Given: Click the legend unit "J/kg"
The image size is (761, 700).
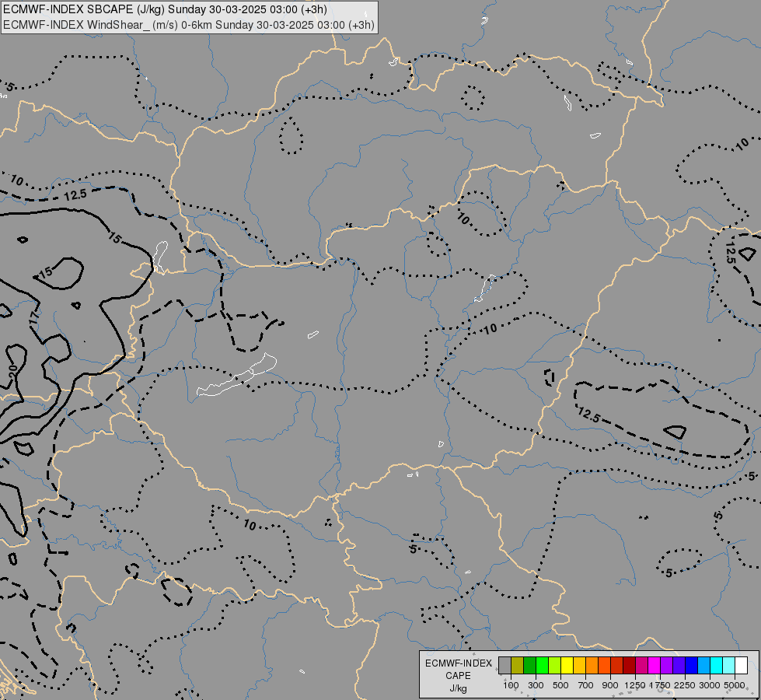Looking at the screenshot, I should click(x=458, y=688).
